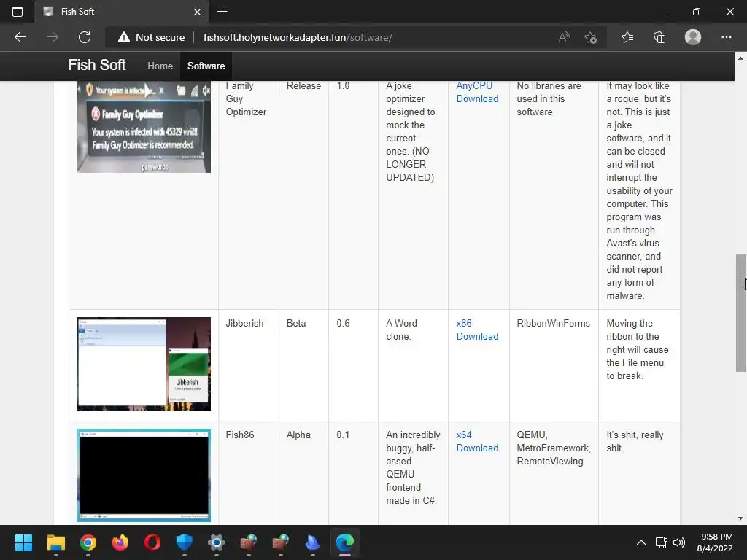The image size is (747, 560).
Task: Open the Home navigation item
Action: click(160, 66)
